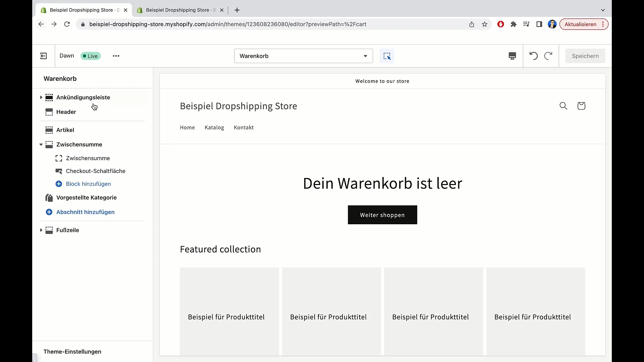
Task: Switch to the first Beispiel Dropshipping Store tab
Action: pyautogui.click(x=84, y=10)
